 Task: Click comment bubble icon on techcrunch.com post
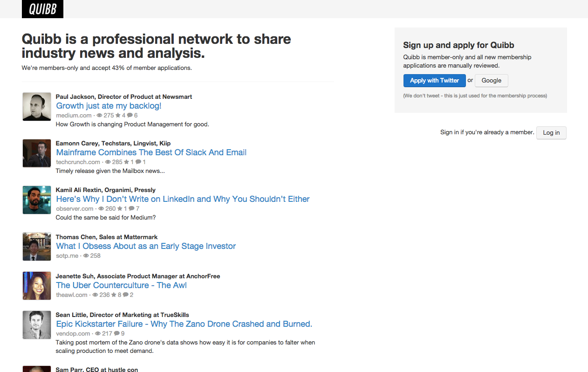(138, 162)
